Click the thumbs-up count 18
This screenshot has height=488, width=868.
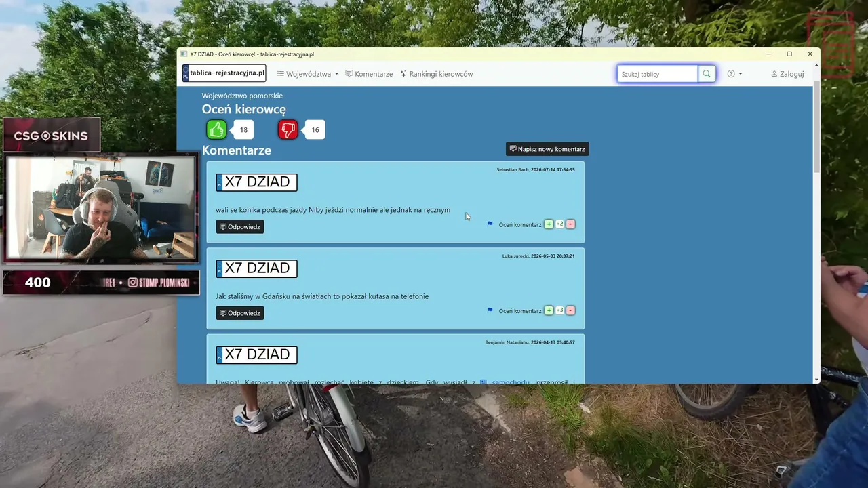pyautogui.click(x=243, y=130)
